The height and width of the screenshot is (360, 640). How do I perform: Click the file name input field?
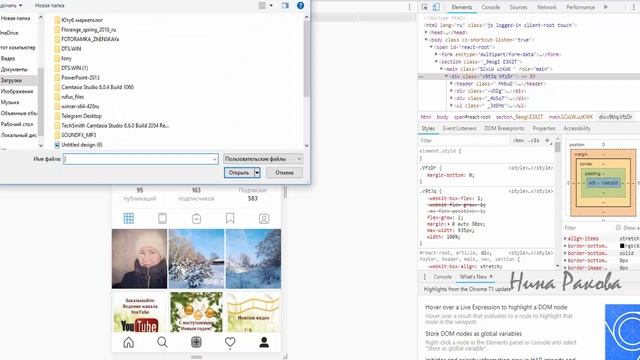pyautogui.click(x=140, y=159)
